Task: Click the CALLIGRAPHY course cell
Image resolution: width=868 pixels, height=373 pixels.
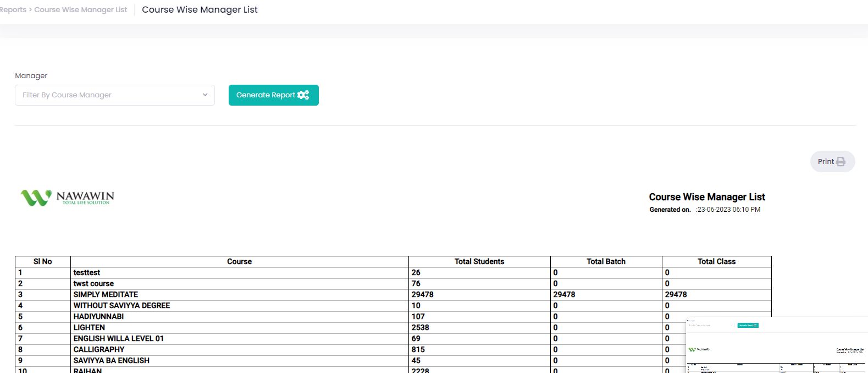Action: [99, 350]
